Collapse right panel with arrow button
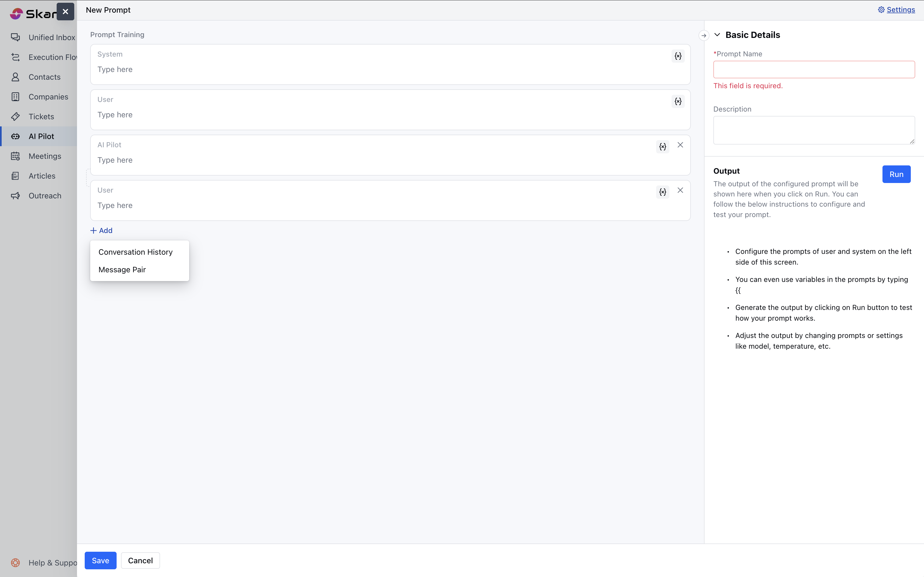Screen dimensions: 924x577 click(x=704, y=35)
